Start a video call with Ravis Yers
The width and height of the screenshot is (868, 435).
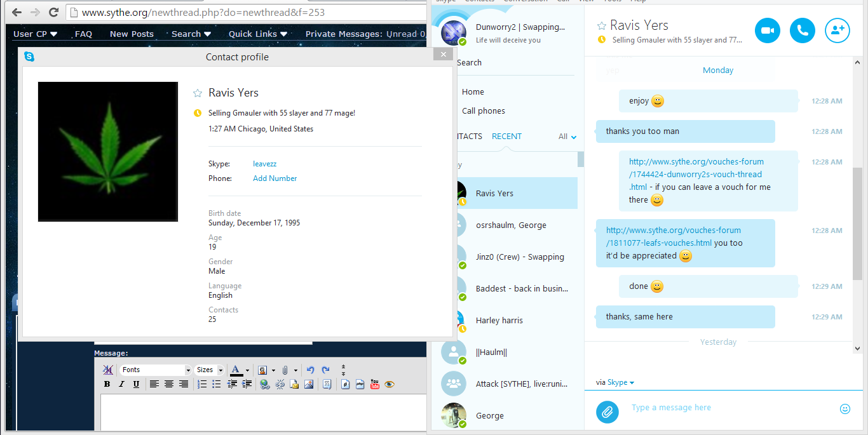click(768, 30)
